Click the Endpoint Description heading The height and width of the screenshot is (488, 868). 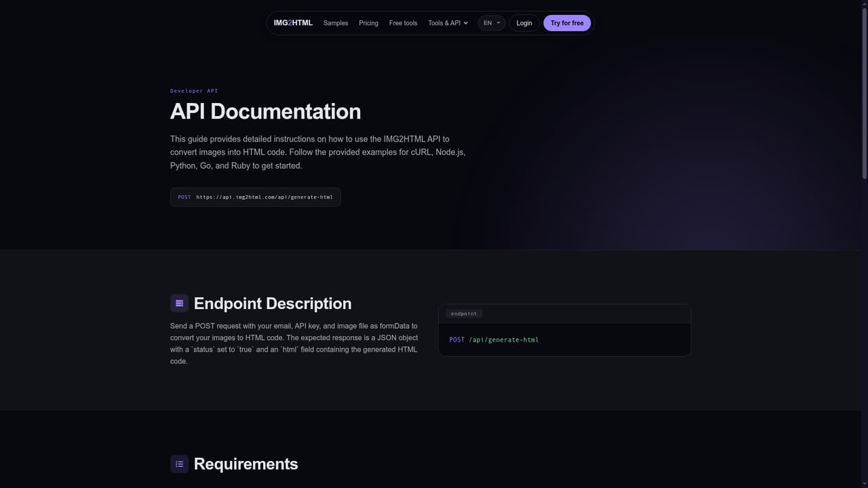[x=273, y=304]
